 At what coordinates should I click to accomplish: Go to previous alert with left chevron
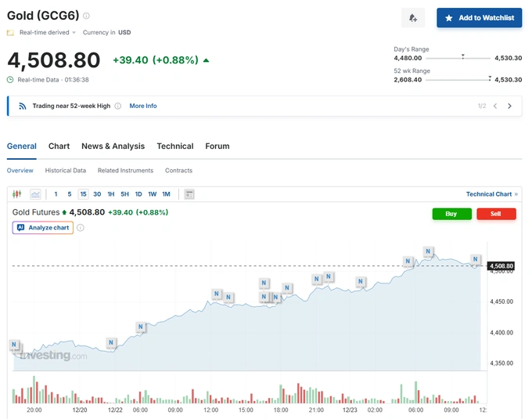(x=494, y=106)
